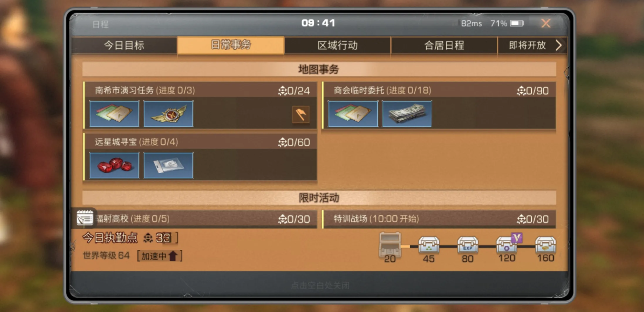Click the 加速中 world level boost button
Screen dimensions: 644x312
(x=160, y=256)
